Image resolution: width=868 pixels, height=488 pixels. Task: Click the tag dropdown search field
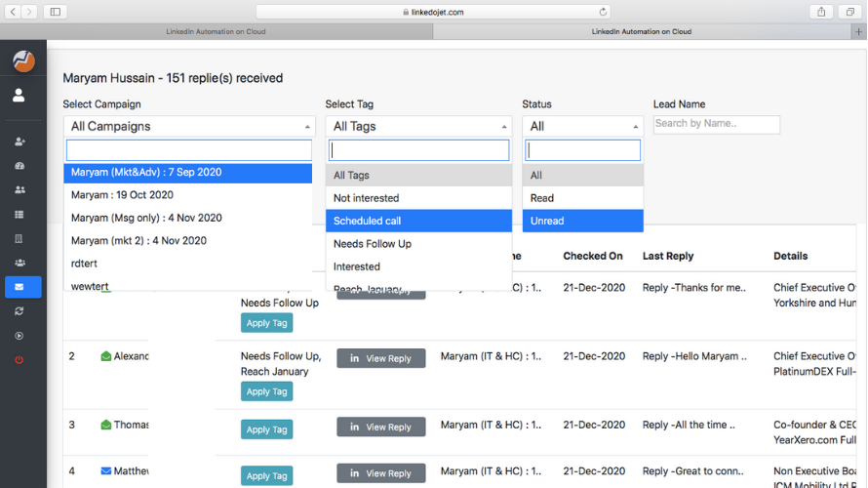418,150
